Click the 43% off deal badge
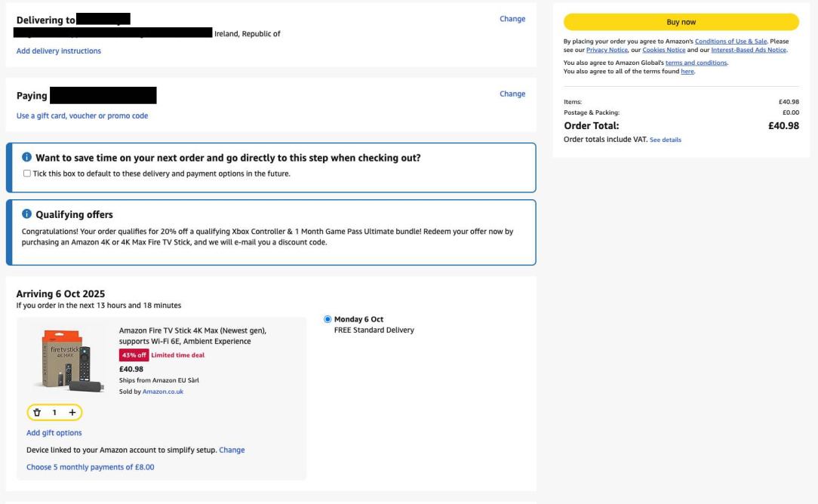 134,355
